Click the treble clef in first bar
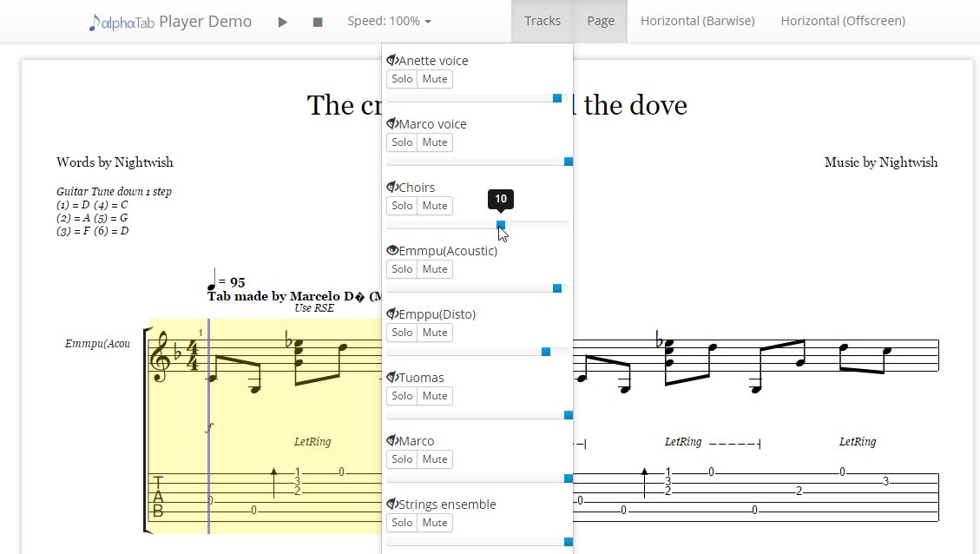 160,356
